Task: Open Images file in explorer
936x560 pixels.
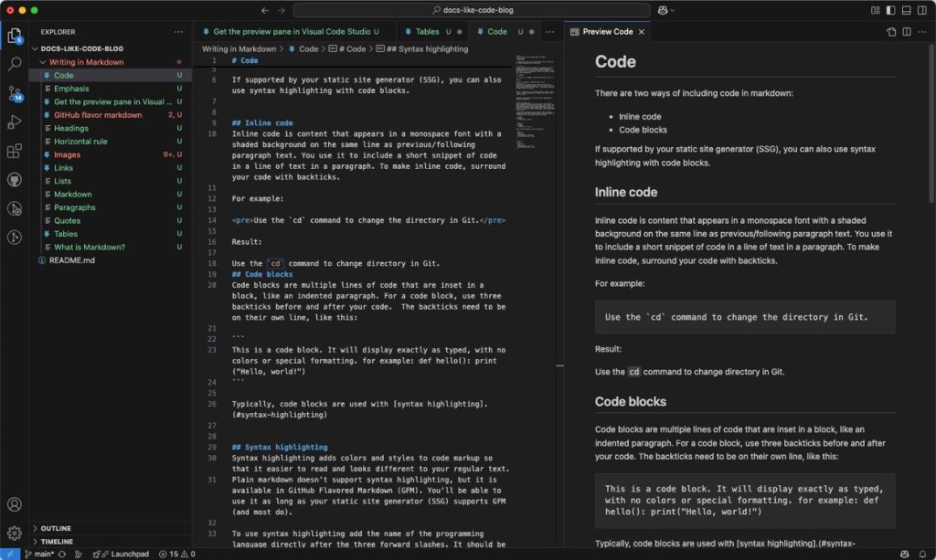Action: tap(111, 154)
